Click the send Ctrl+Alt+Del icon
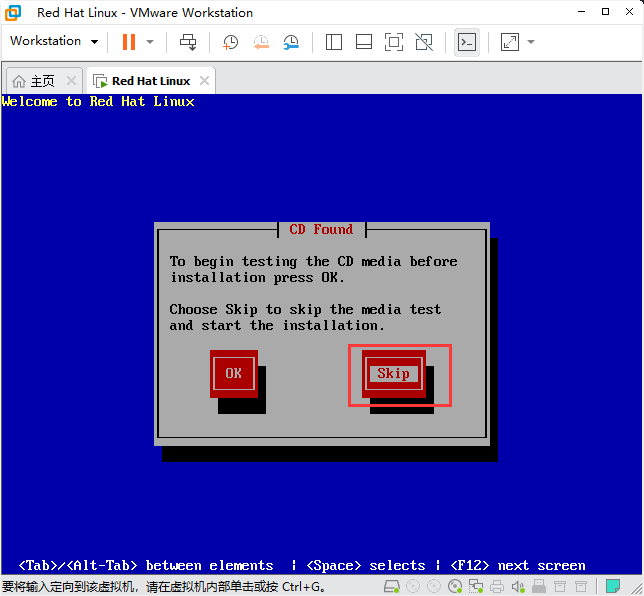Image resolution: width=644 pixels, height=596 pixels. point(188,42)
